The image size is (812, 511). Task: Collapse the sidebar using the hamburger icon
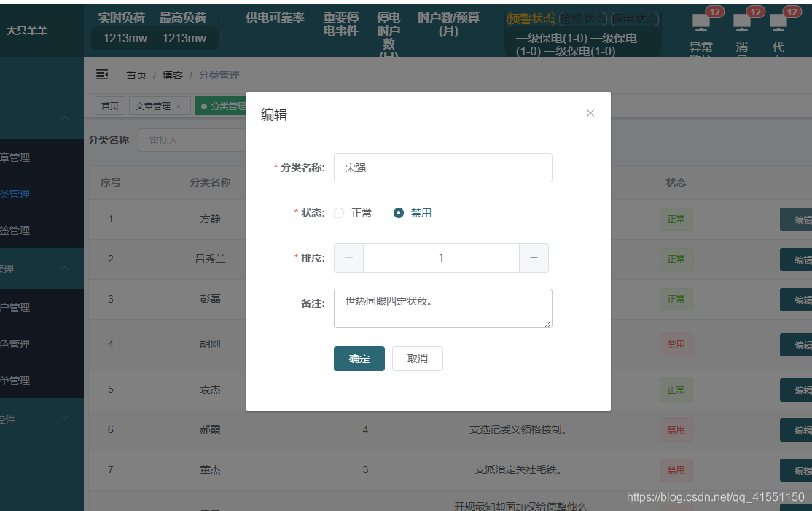coord(101,74)
